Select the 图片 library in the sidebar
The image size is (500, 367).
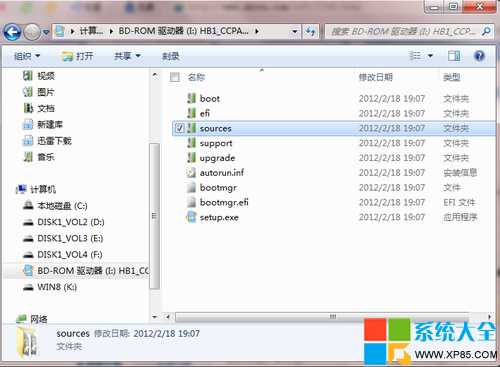point(38,92)
